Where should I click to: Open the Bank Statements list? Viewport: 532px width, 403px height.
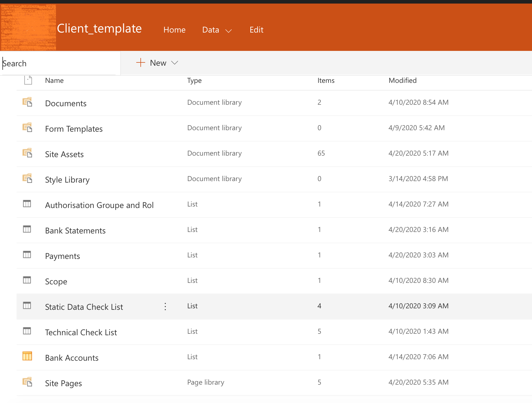tap(75, 230)
